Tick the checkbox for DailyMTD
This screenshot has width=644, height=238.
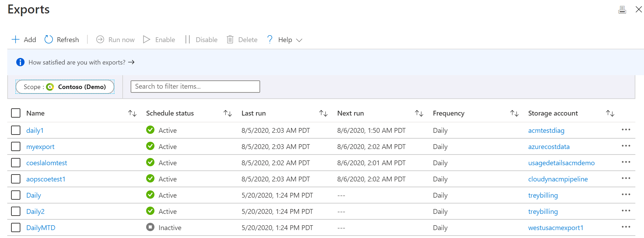16,228
